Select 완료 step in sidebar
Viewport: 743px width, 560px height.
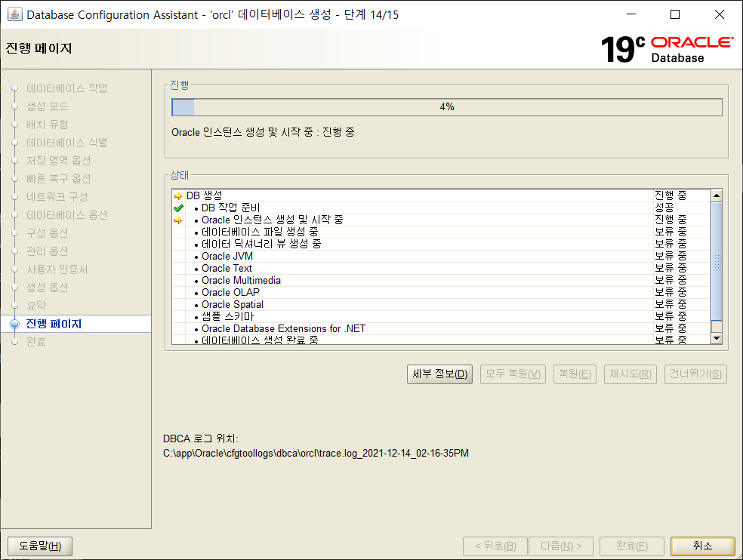coord(36,342)
